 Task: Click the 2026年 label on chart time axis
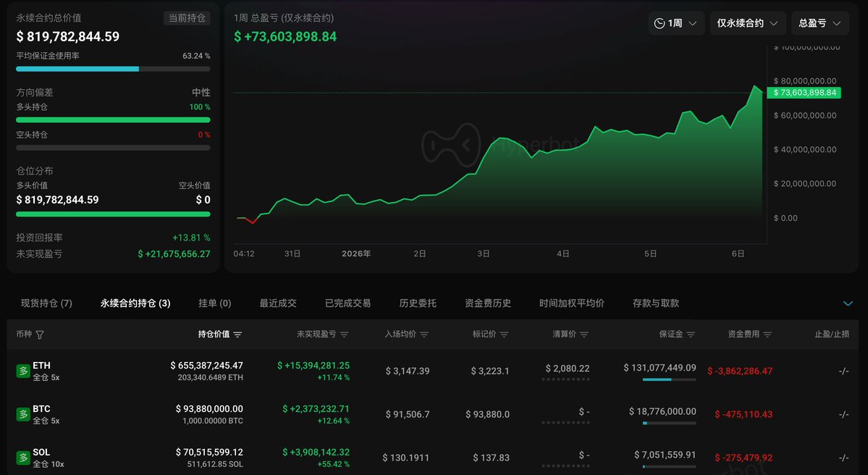point(356,253)
